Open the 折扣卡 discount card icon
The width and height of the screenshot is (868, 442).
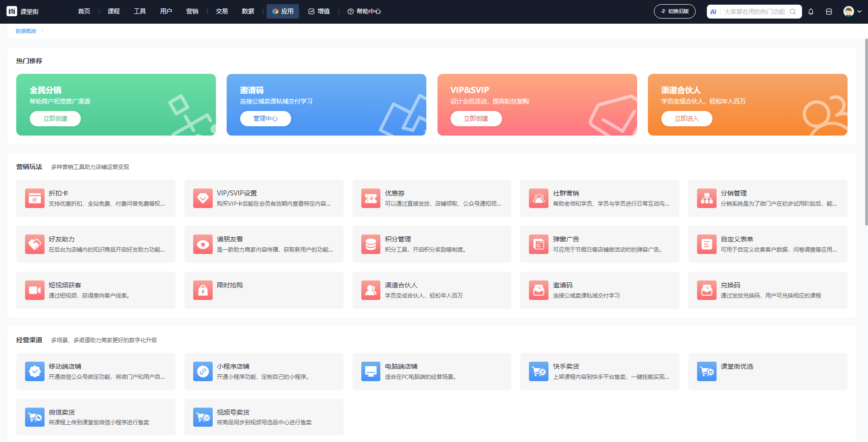tap(35, 198)
